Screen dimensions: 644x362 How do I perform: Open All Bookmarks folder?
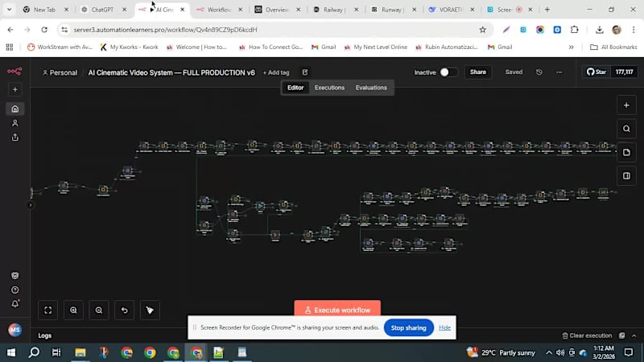point(613,47)
